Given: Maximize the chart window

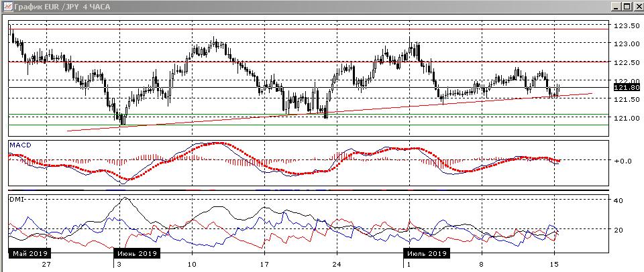Looking at the screenshot, I should [x=627, y=6].
